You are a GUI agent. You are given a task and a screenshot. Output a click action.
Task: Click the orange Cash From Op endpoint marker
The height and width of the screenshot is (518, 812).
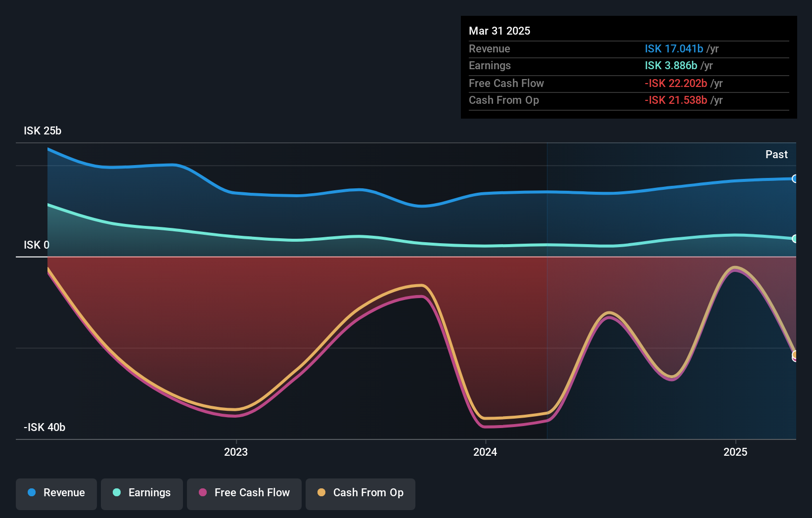coord(795,354)
